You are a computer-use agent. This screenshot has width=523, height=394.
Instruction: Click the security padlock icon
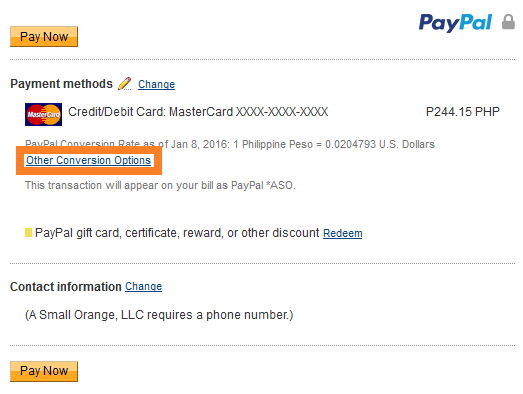[508, 22]
